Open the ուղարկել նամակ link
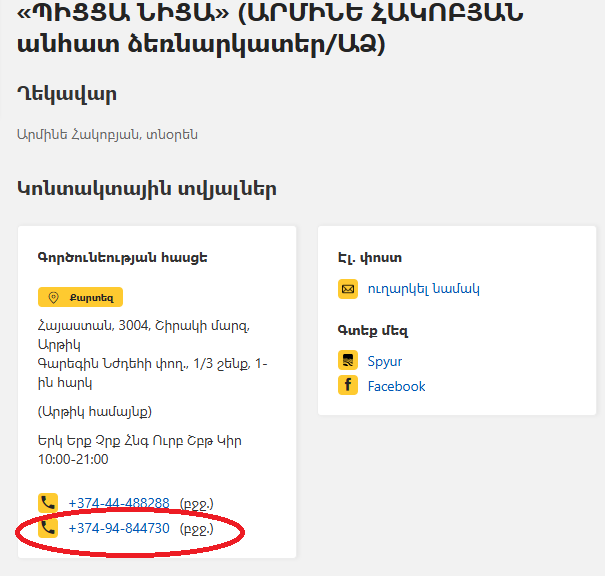This screenshot has height=576, width=605. point(423,289)
